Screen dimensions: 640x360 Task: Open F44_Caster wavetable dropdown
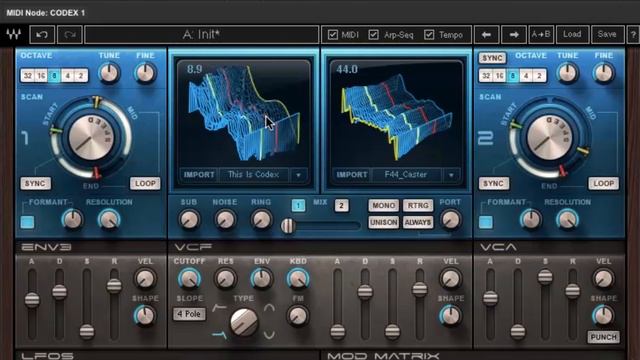tap(451, 175)
